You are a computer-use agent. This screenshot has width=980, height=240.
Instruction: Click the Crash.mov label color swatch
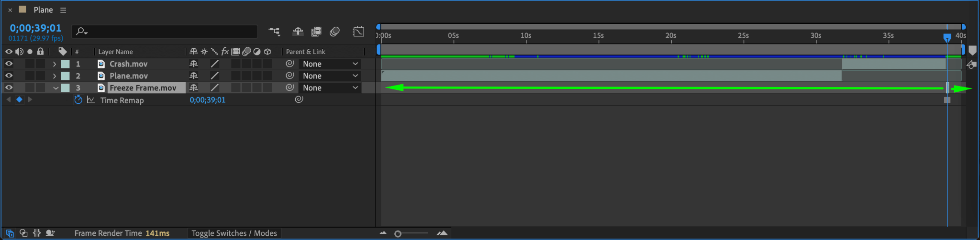point(66,64)
